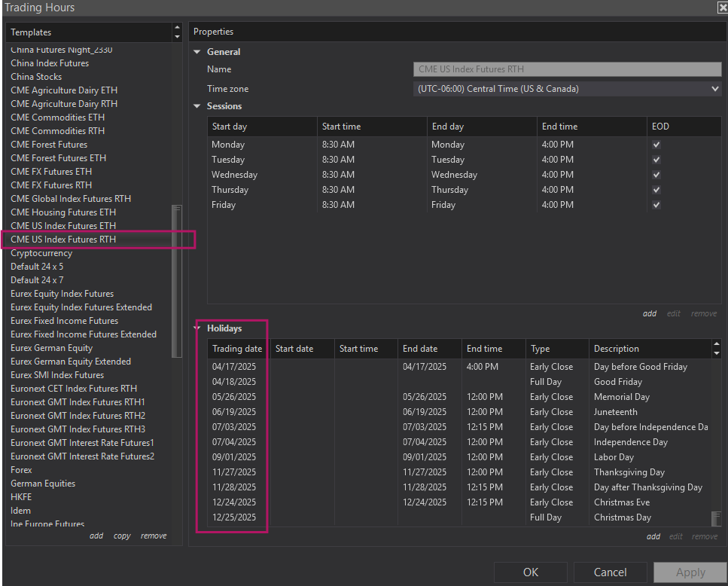This screenshot has width=728, height=586.
Task: Click the OK button
Action: click(x=531, y=572)
